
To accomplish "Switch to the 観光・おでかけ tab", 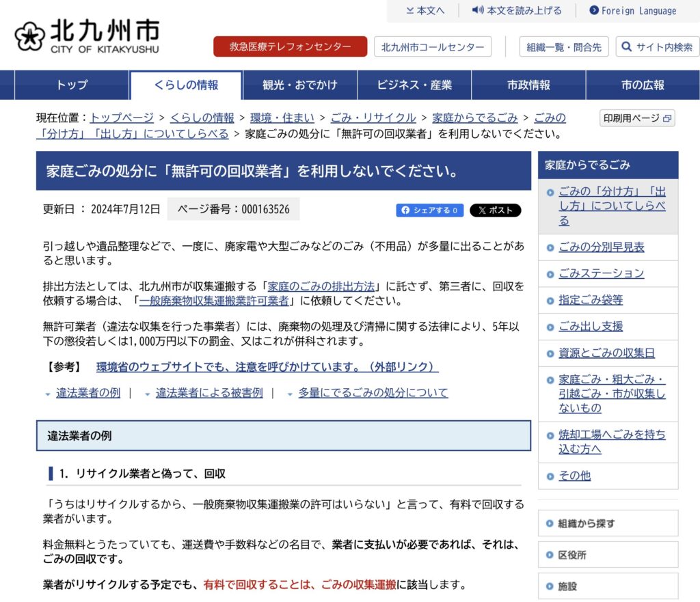I will click(299, 85).
